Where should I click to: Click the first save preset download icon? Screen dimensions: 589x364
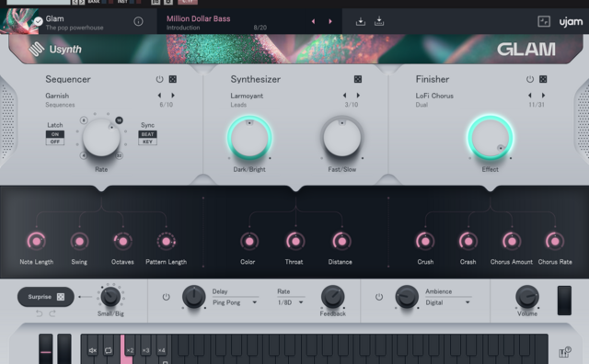click(x=361, y=21)
